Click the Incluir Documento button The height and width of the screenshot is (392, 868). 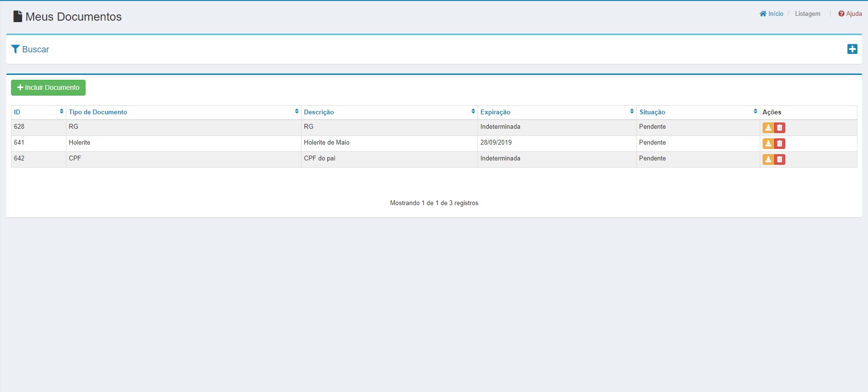click(x=48, y=87)
